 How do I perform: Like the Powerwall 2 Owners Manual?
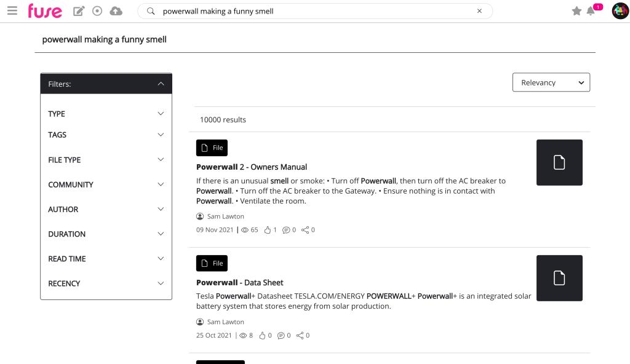(x=268, y=230)
